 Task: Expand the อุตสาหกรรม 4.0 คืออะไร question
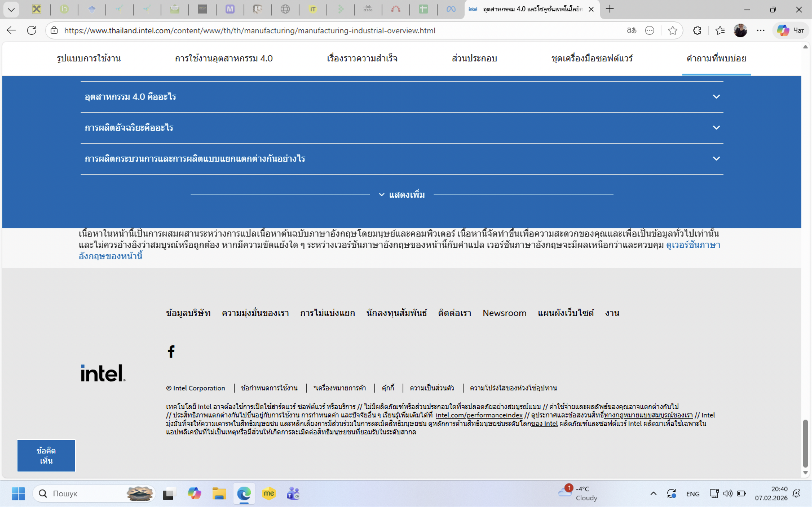click(130, 97)
